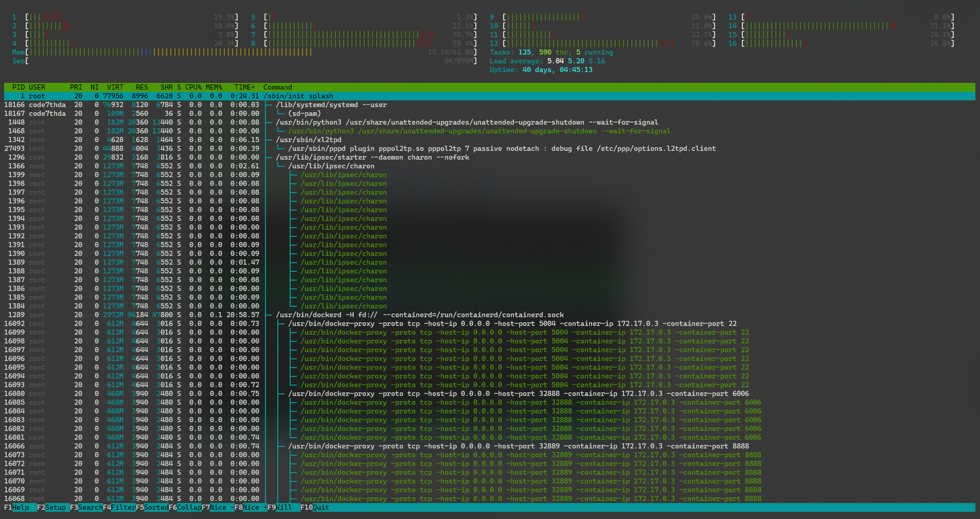Viewport: 980px width, 519px height.
Task: Select /usr/lib/ipsec/starter daemon row
Action: (x=490, y=157)
